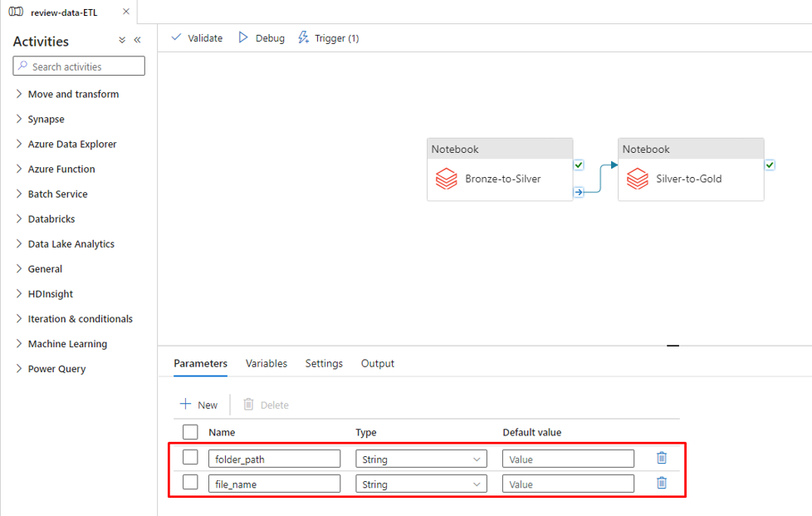This screenshot has height=516, width=812.
Task: Click the Validate button
Action: [197, 38]
